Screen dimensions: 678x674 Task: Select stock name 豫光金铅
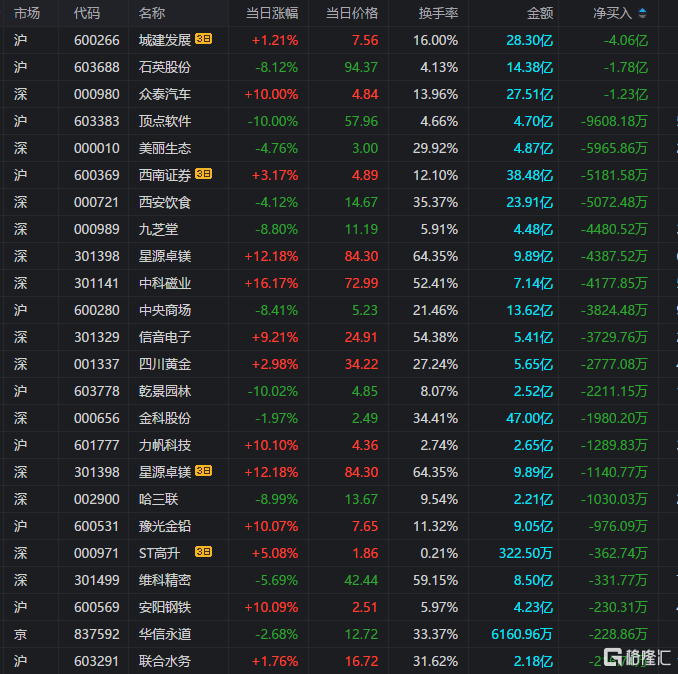click(165, 526)
